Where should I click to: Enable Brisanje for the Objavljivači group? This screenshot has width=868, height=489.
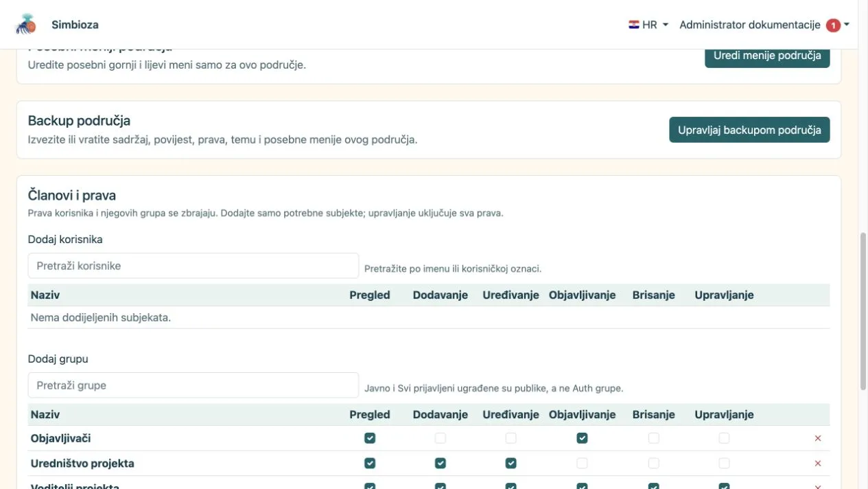654,438
